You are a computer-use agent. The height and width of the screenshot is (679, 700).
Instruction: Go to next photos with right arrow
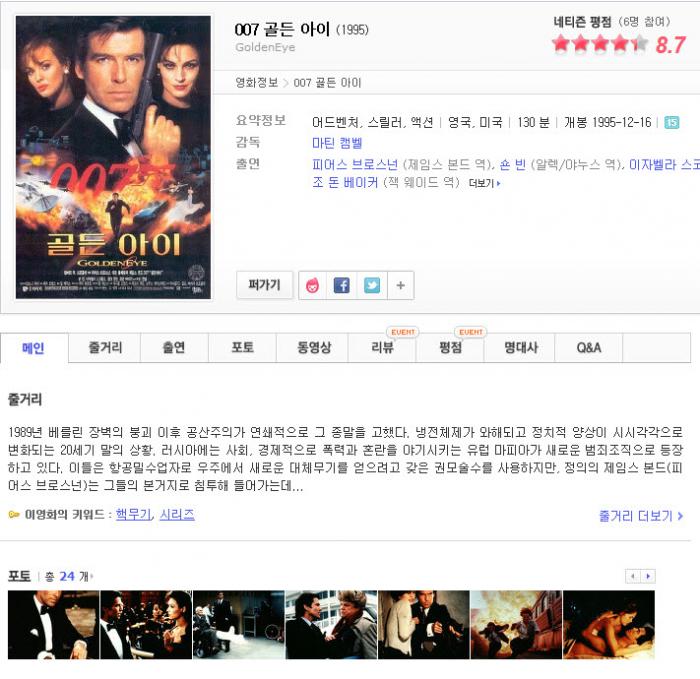(x=648, y=576)
